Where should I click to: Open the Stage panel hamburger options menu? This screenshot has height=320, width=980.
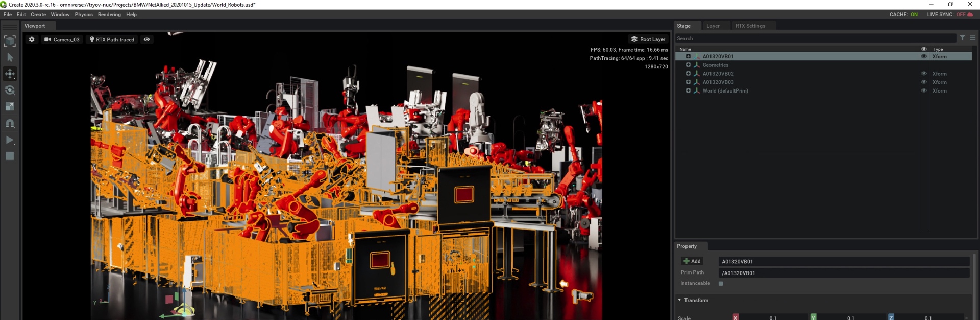[972, 38]
